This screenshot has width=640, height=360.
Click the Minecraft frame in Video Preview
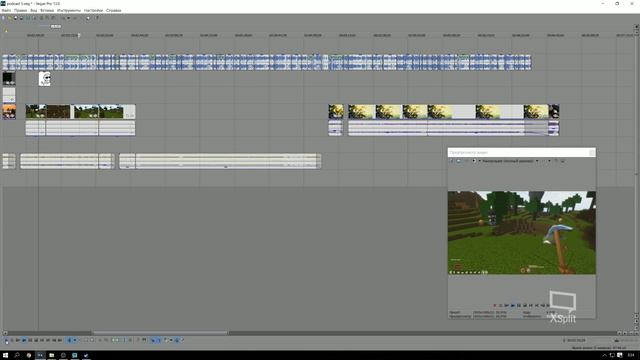point(522,233)
